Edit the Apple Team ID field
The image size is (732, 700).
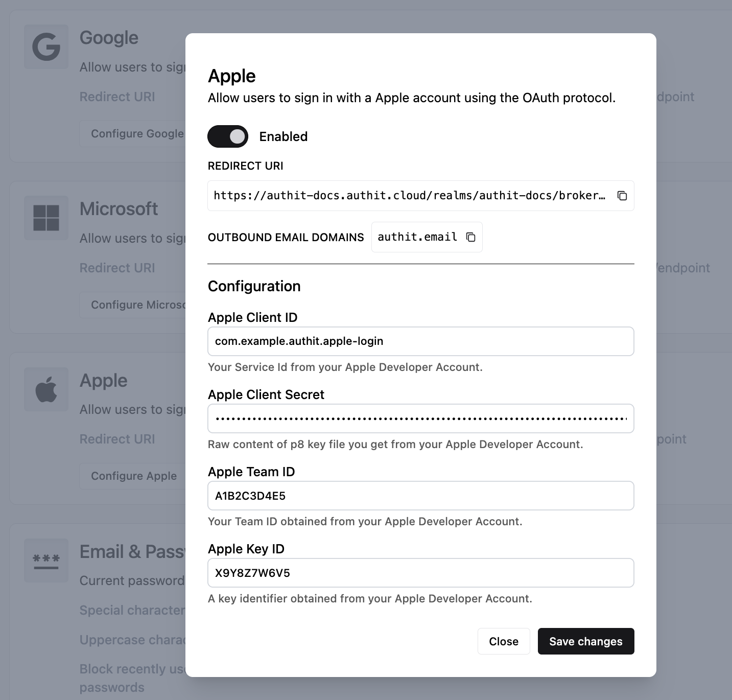[420, 496]
